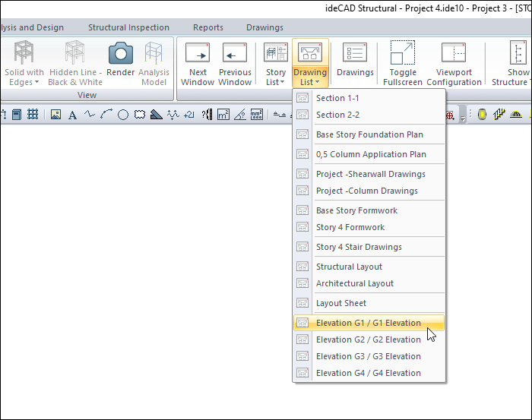The height and width of the screenshot is (420, 532).
Task: Open the Drawings panel button
Action: pos(355,61)
